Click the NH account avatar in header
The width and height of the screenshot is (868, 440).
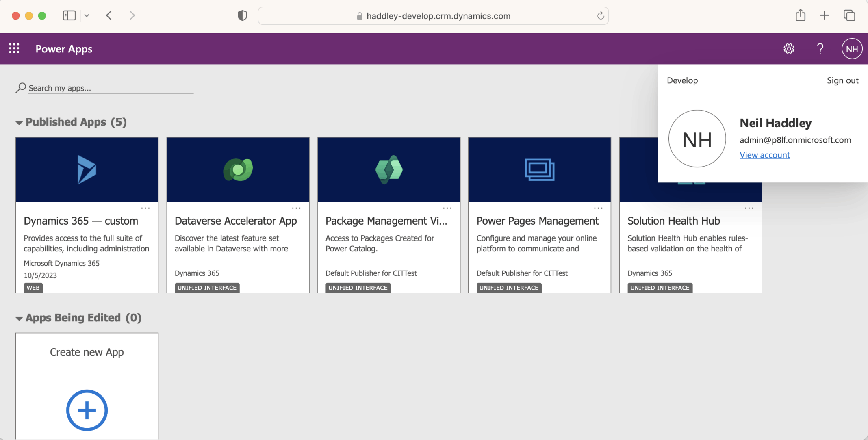point(852,49)
